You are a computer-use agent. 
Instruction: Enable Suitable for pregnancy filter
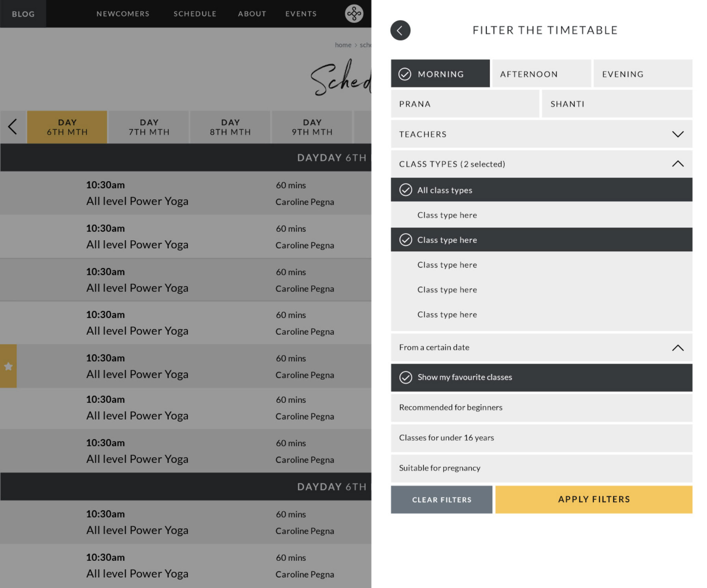(541, 468)
